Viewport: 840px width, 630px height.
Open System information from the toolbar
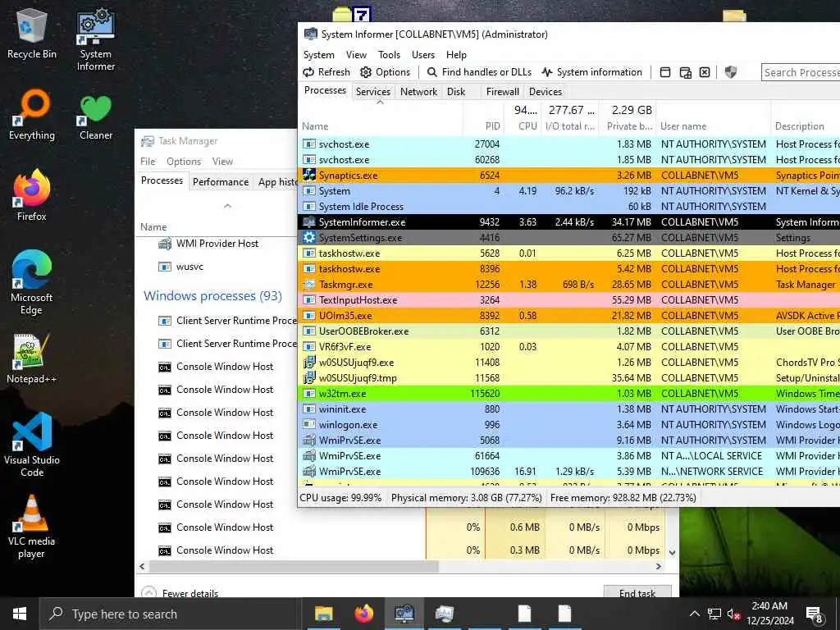592,72
